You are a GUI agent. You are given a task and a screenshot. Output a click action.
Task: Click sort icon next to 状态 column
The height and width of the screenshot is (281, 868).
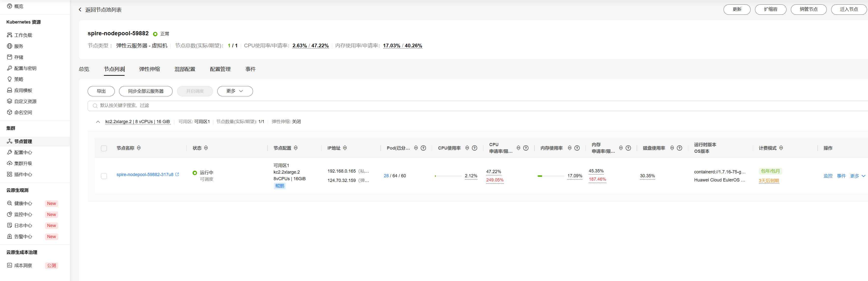click(x=206, y=148)
